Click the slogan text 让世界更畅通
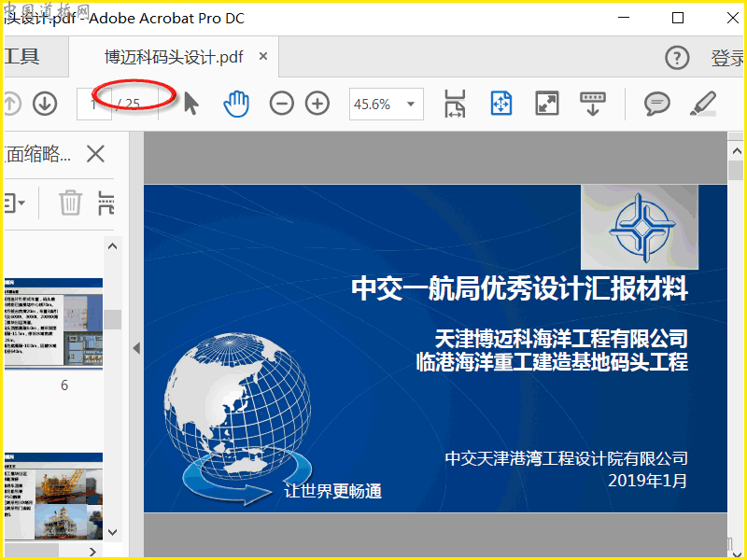This screenshot has width=747, height=560. pyautogui.click(x=333, y=491)
